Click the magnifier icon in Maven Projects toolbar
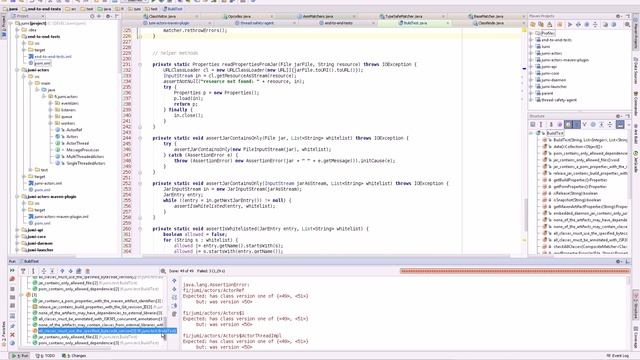 627,25
